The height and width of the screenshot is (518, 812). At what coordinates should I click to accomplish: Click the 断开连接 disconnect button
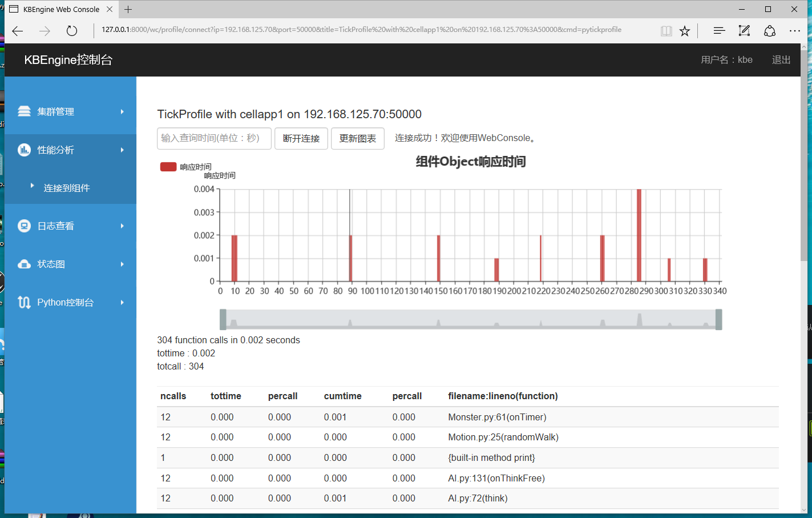coord(301,138)
